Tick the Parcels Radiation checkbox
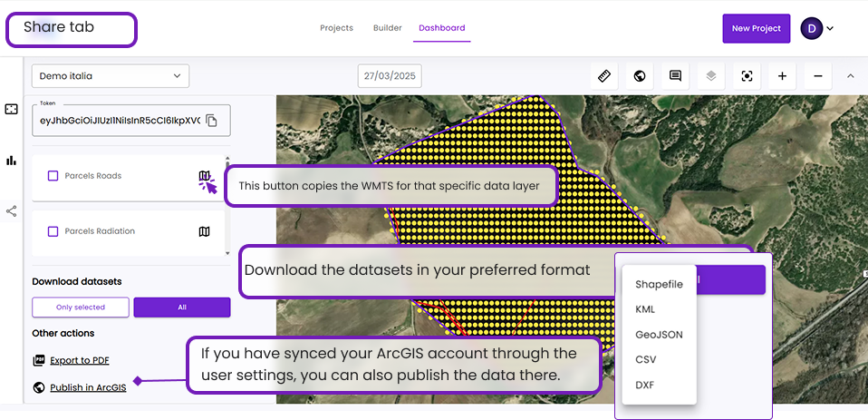 point(53,231)
